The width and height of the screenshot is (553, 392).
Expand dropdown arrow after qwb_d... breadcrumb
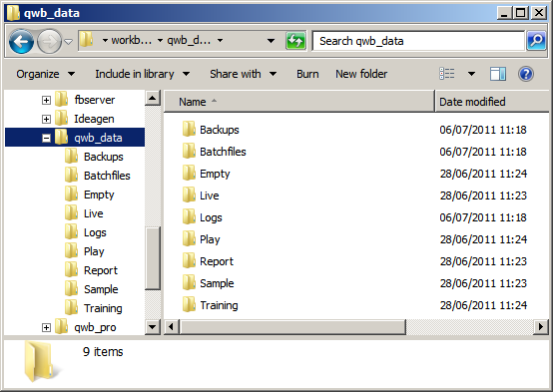220,41
